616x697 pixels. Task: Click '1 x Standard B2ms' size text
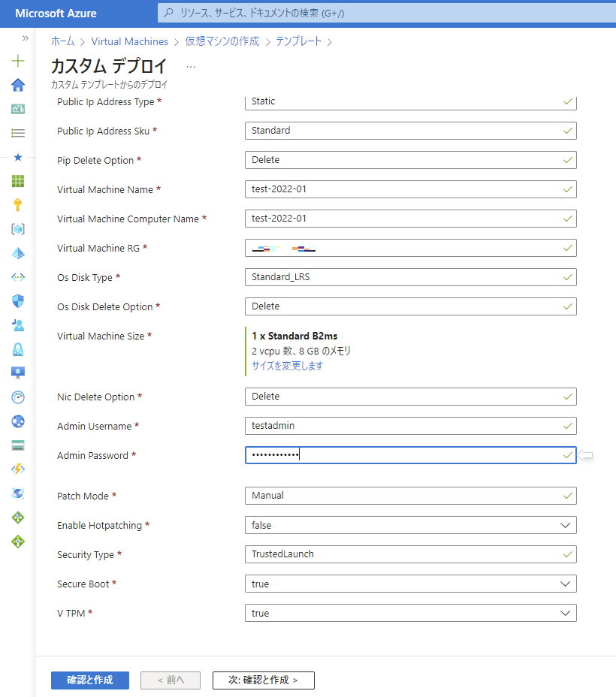coord(294,336)
